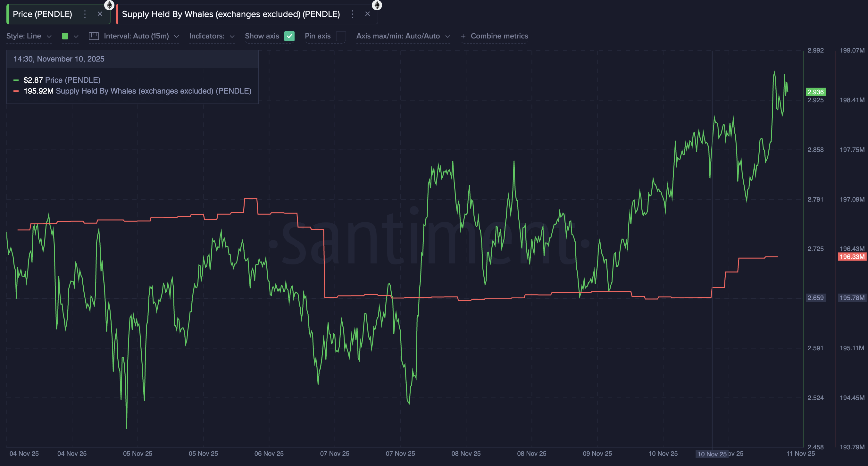
Task: Click the highlighted 10 Nov 25 date label
Action: [712, 454]
